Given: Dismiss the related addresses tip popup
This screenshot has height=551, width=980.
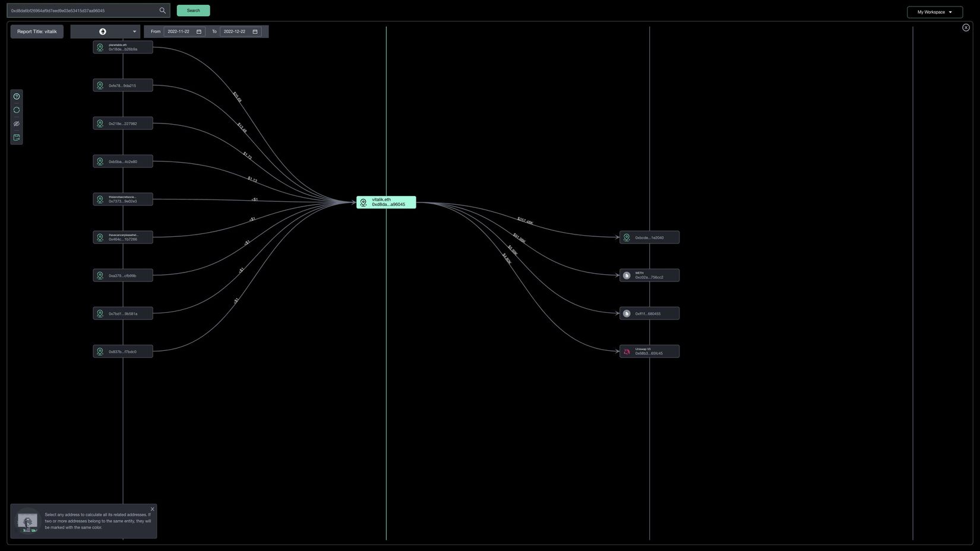Looking at the screenshot, I should 152,509.
